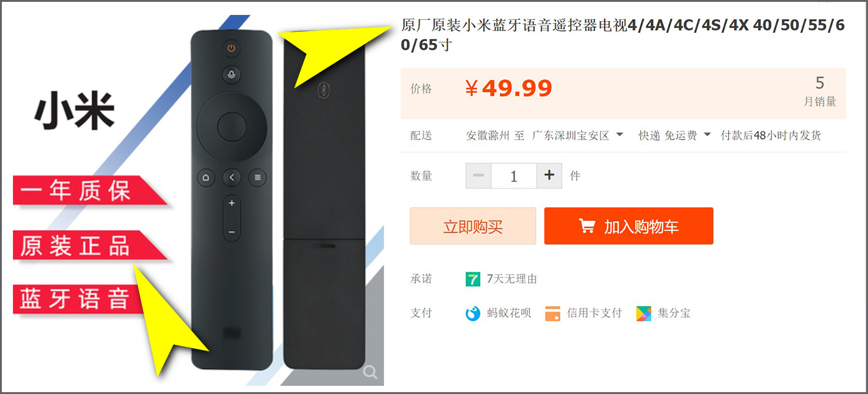
Task: Click the 信用卡支付 payment option text
Action: pyautogui.click(x=594, y=313)
